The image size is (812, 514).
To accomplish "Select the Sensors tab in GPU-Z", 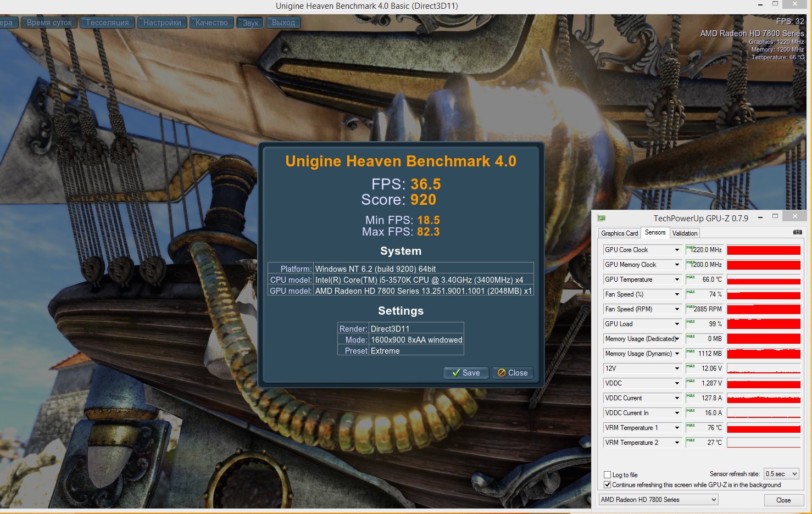I will click(655, 232).
